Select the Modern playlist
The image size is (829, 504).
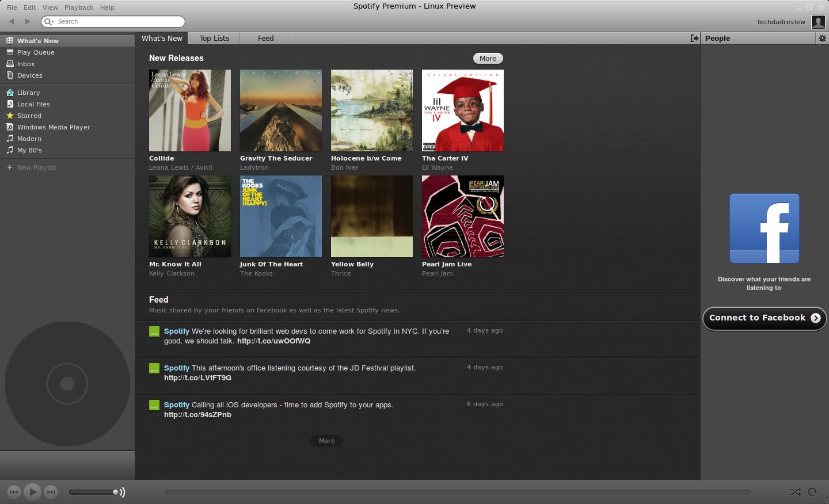tap(67, 139)
